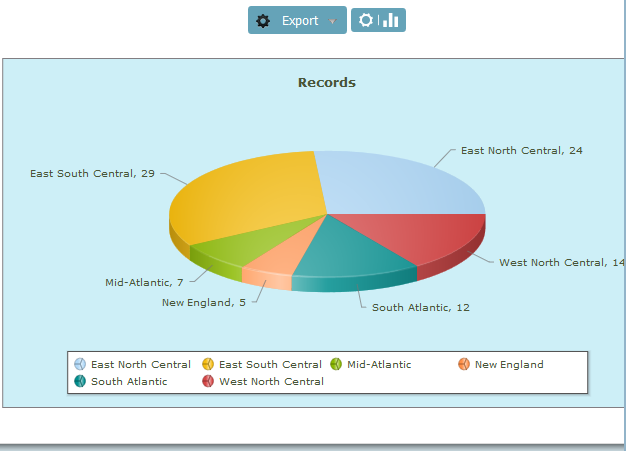Click 'West North Central' legend text

(271, 382)
